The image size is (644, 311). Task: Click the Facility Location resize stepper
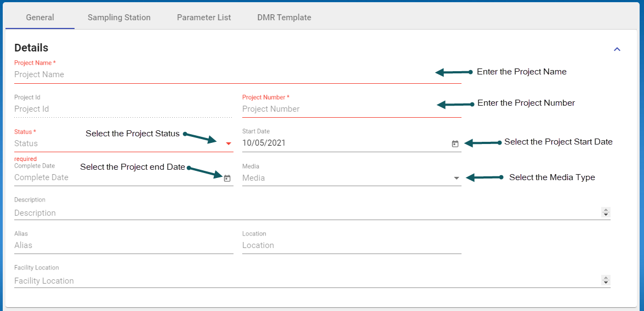(x=606, y=280)
